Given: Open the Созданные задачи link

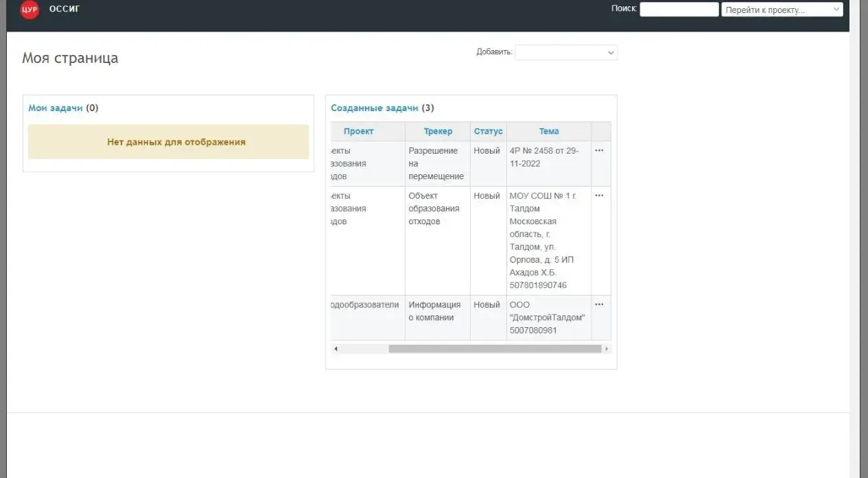Looking at the screenshot, I should click(x=375, y=108).
